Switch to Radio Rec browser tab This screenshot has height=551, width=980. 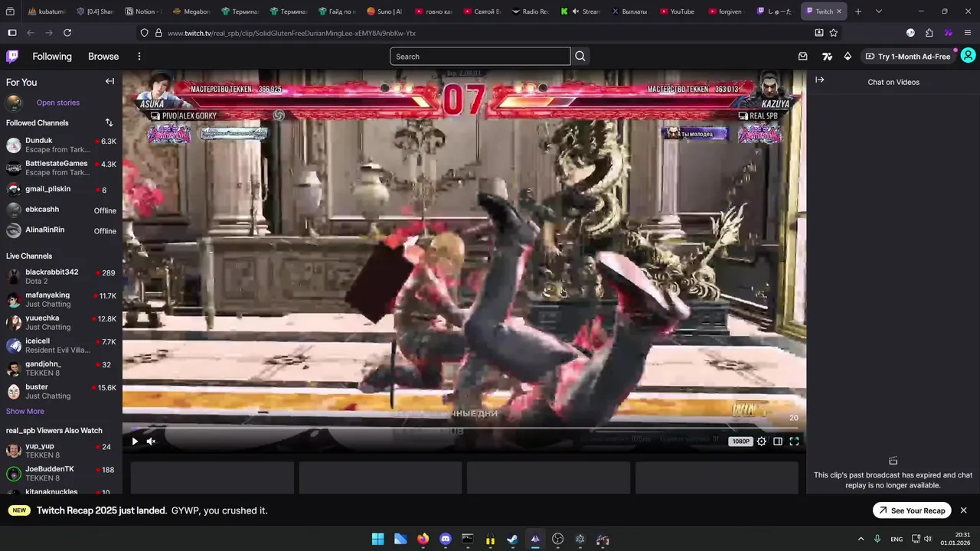coord(531,11)
